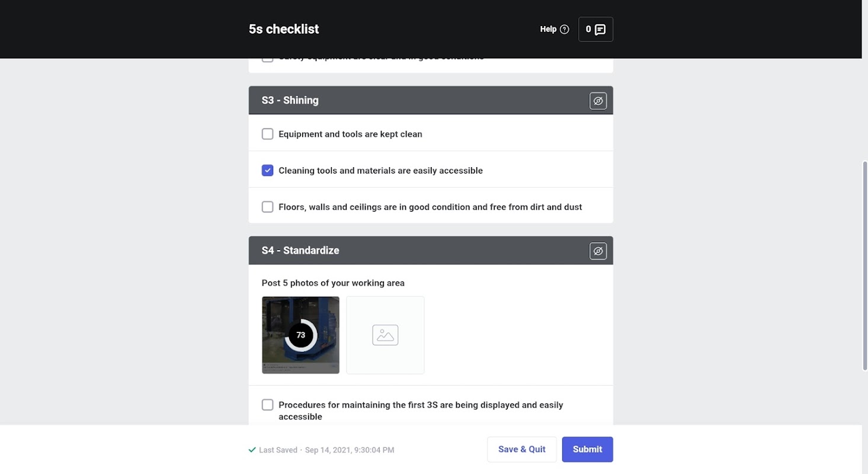Click the S4 - Standardize section header
The height and width of the screenshot is (474, 868).
click(x=415, y=251)
